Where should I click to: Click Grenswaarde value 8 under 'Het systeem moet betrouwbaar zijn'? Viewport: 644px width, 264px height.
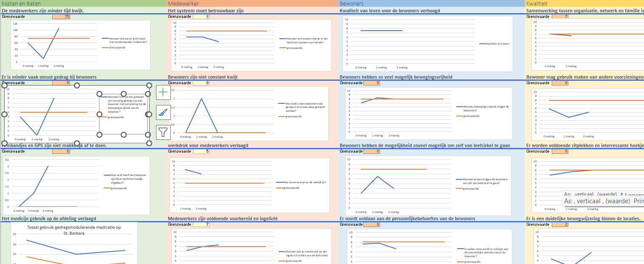pyautogui.click(x=201, y=17)
